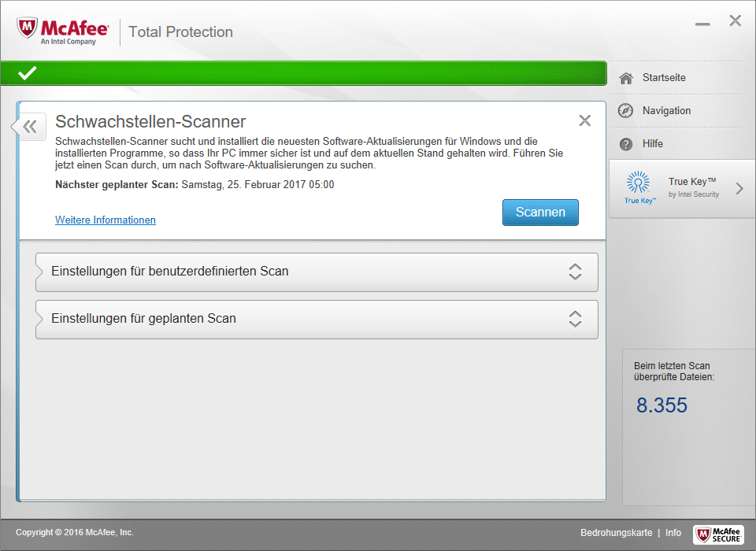This screenshot has width=756, height=551.
Task: Click the house icon beside Startseite
Action: click(626, 78)
